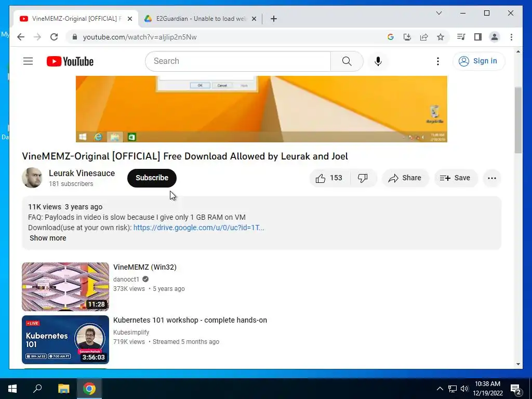Dislike the video with thumbs down

click(363, 178)
